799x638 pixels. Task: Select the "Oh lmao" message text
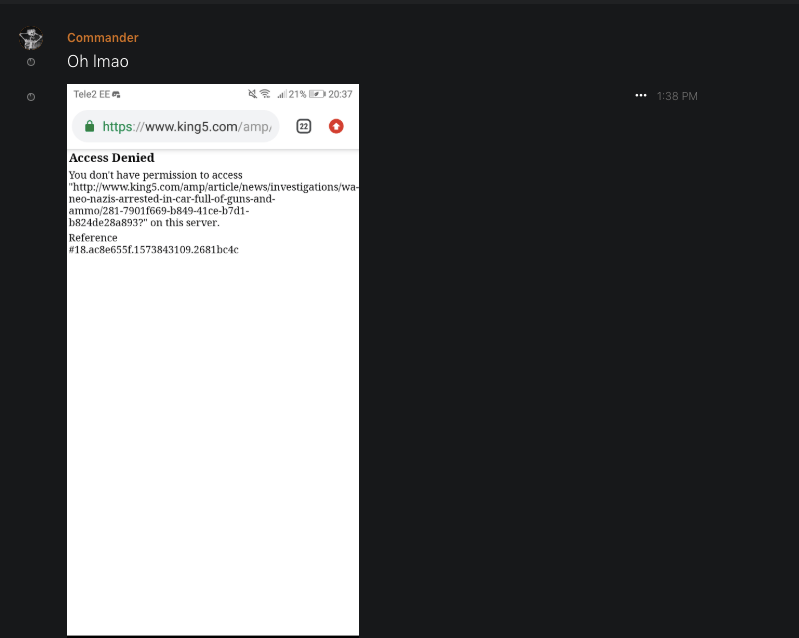(x=98, y=62)
